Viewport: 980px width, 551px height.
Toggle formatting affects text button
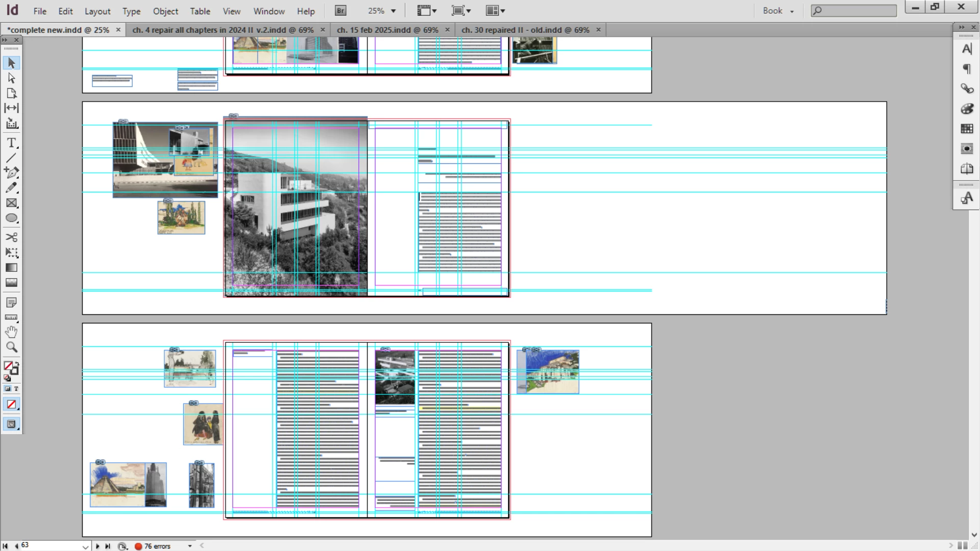point(16,389)
